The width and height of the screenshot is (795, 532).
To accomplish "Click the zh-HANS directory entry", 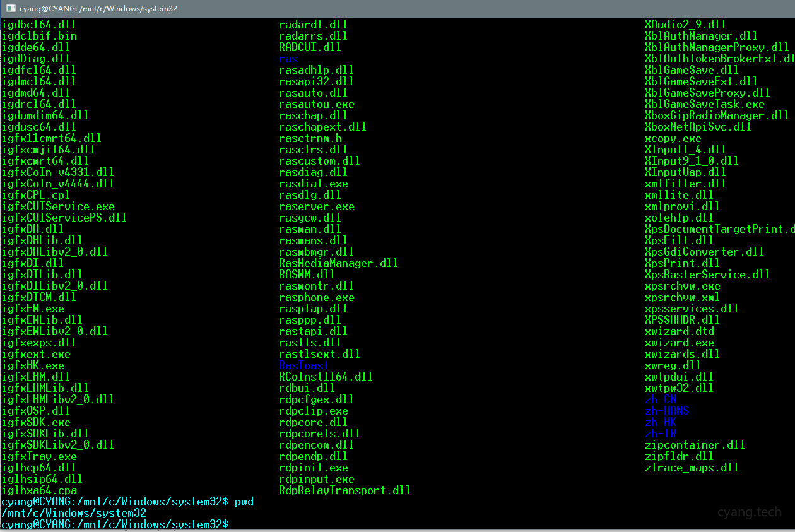I will [x=666, y=411].
